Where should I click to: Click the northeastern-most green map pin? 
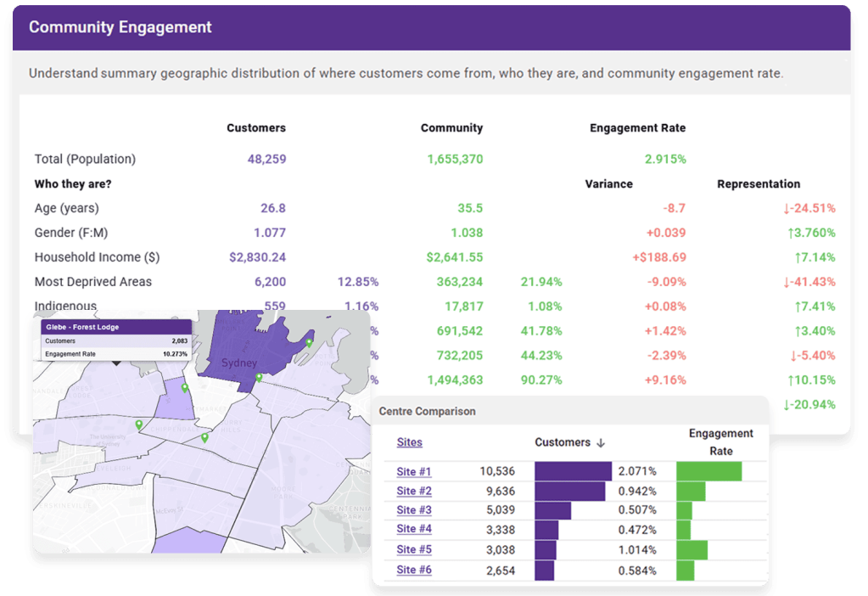click(309, 343)
